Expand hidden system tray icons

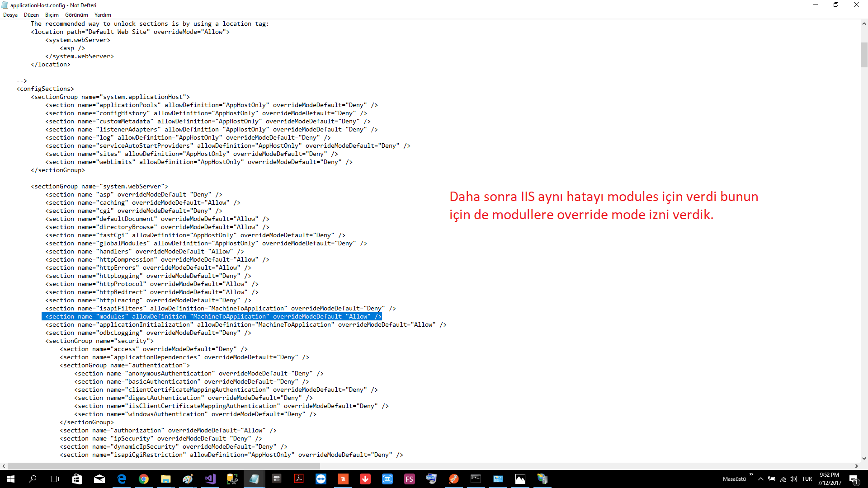[761, 479]
